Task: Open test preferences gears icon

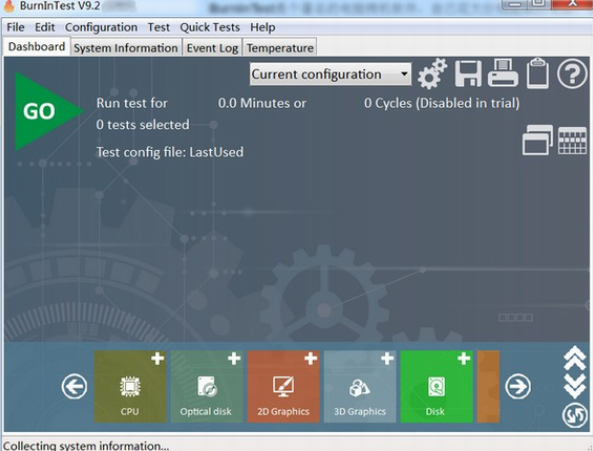Action: click(432, 74)
